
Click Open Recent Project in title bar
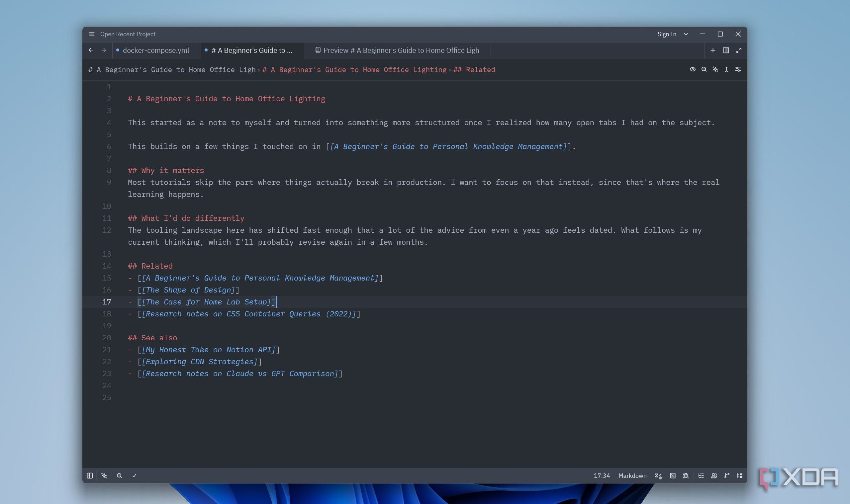click(128, 34)
